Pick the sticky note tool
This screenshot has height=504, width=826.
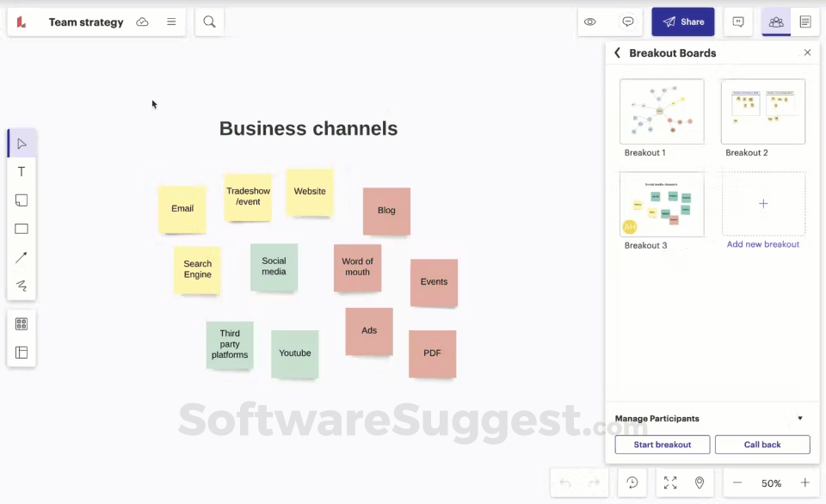22,200
